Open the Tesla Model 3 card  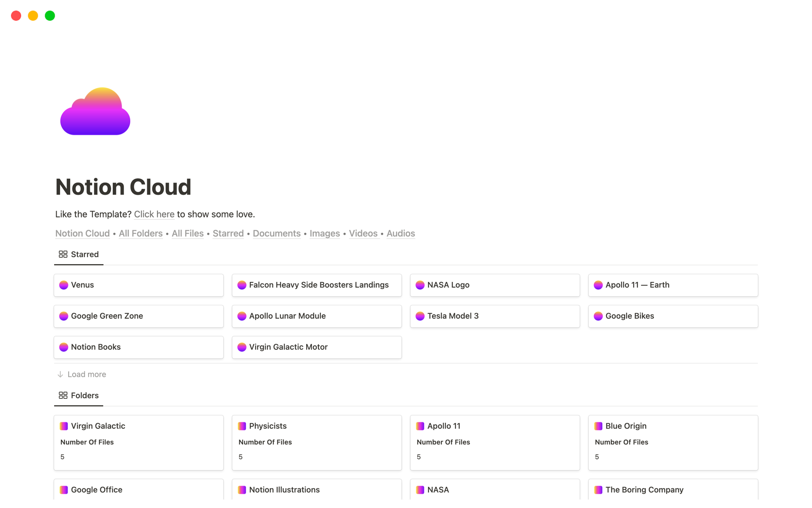494,316
